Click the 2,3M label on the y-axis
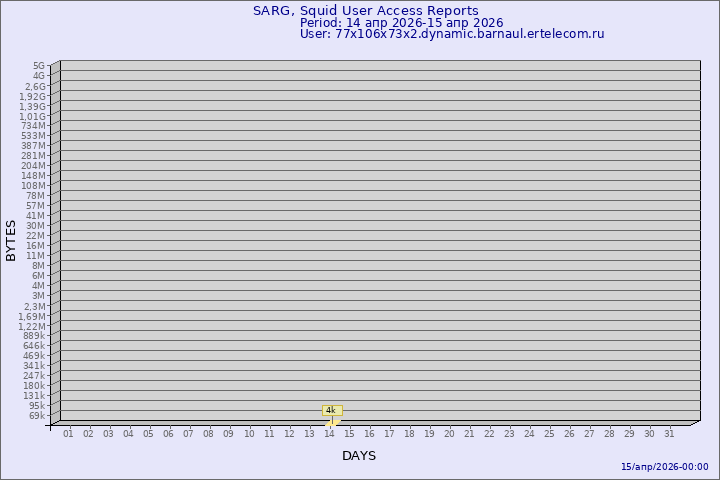720x480 pixels. point(34,306)
